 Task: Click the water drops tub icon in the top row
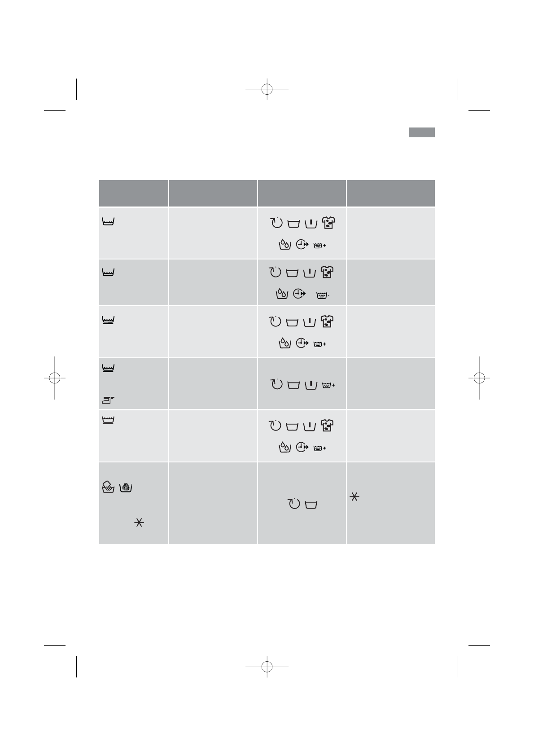pyautogui.click(x=285, y=245)
